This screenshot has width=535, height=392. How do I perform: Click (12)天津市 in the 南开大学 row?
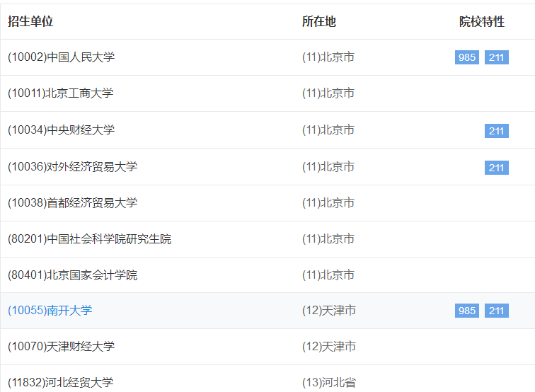(x=329, y=311)
